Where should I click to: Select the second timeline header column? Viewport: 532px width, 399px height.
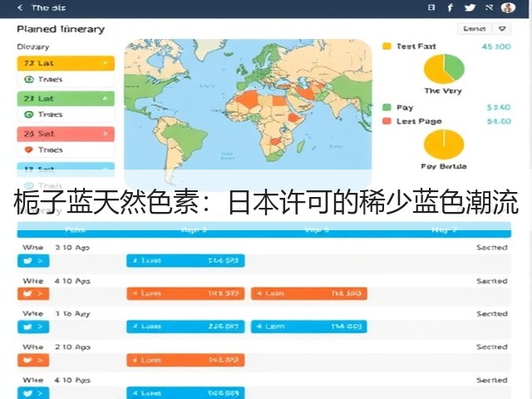click(194, 230)
